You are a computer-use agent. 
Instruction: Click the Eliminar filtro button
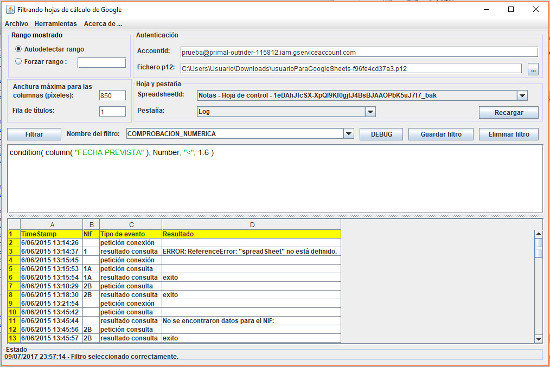click(x=509, y=134)
